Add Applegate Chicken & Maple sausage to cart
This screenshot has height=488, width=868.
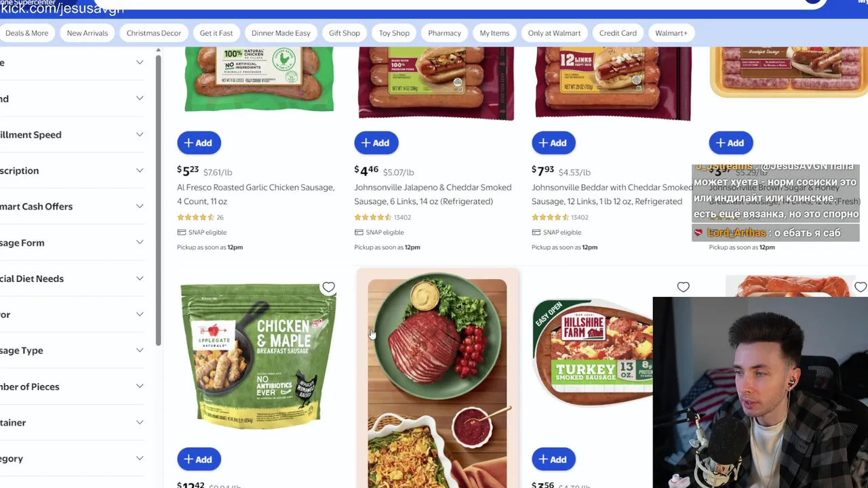(x=199, y=459)
